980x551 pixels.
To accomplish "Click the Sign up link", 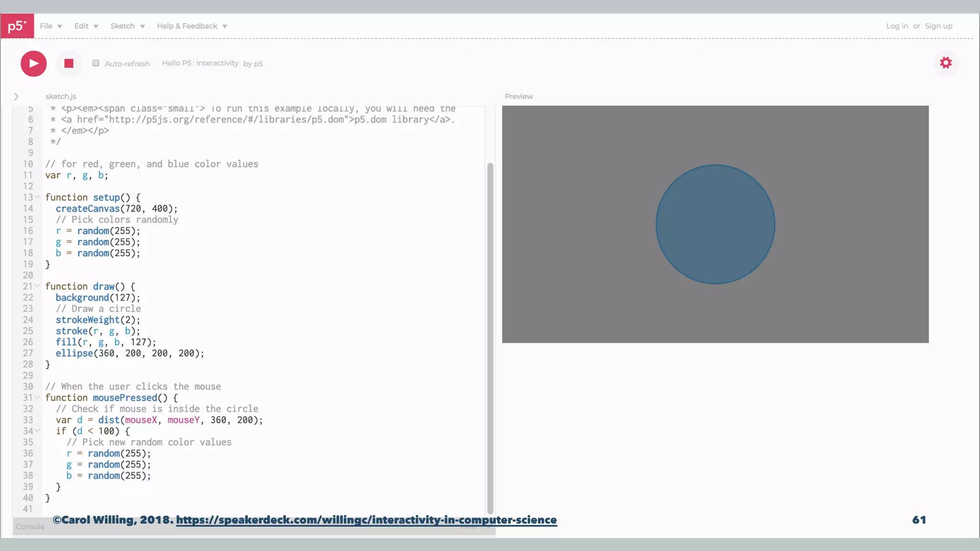I will pyautogui.click(x=938, y=26).
